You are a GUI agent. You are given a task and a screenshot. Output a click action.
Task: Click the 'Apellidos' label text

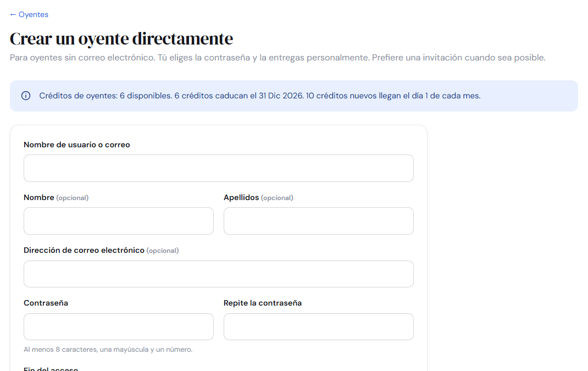241,198
